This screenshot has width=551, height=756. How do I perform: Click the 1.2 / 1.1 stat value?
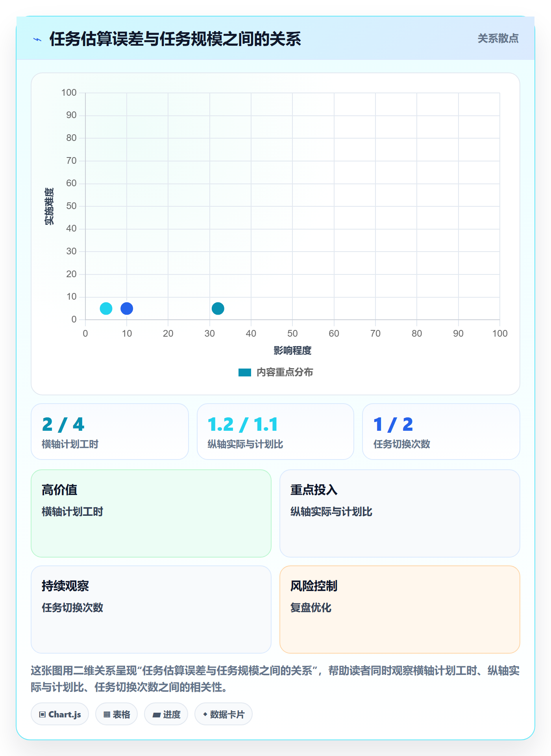(x=243, y=424)
